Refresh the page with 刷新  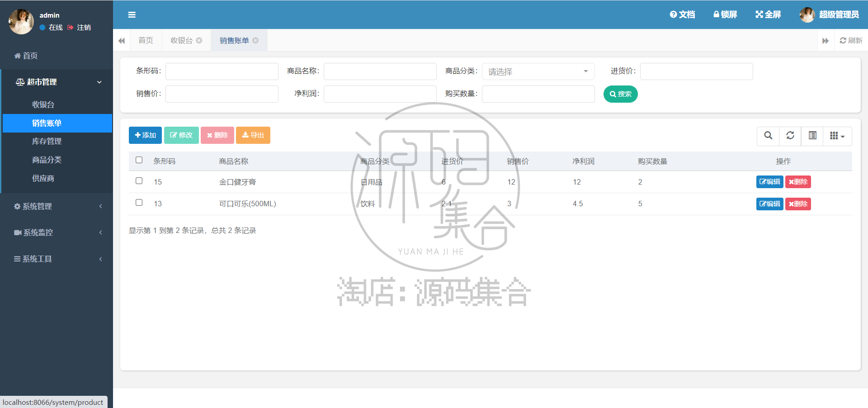pyautogui.click(x=851, y=40)
